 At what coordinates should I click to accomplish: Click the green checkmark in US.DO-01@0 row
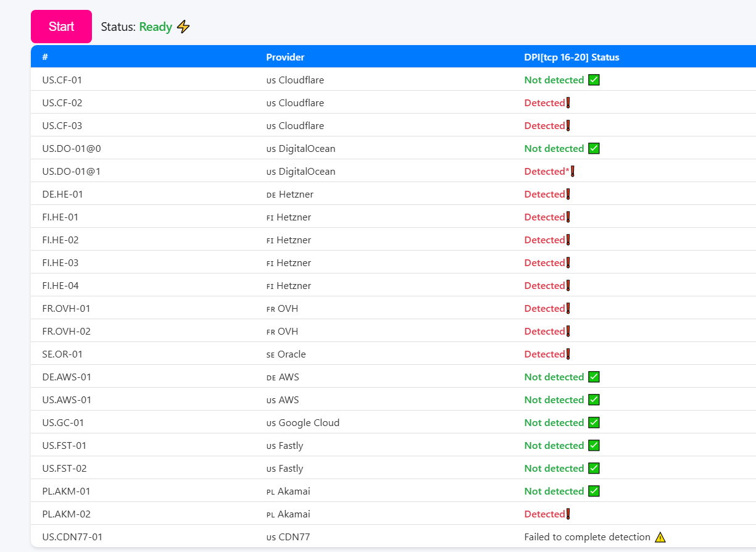(594, 148)
